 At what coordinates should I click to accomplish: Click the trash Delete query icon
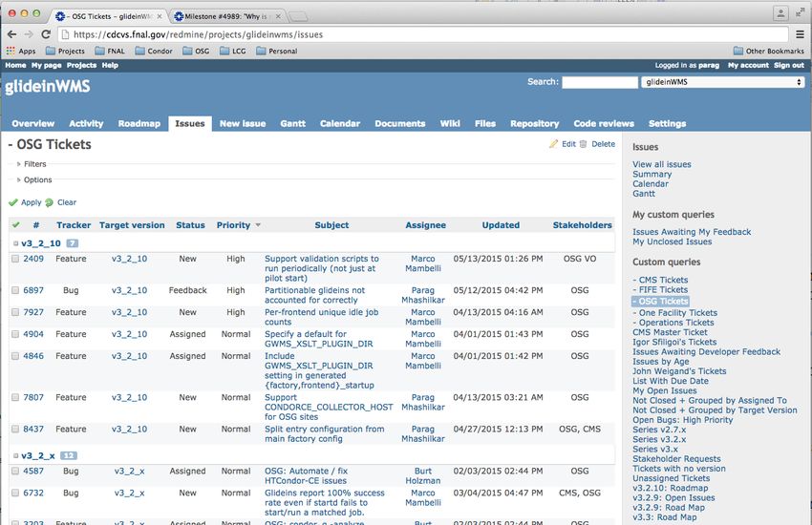[x=583, y=144]
